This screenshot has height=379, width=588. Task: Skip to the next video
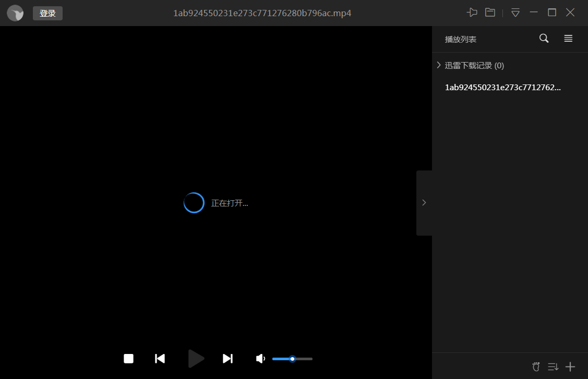(x=227, y=359)
